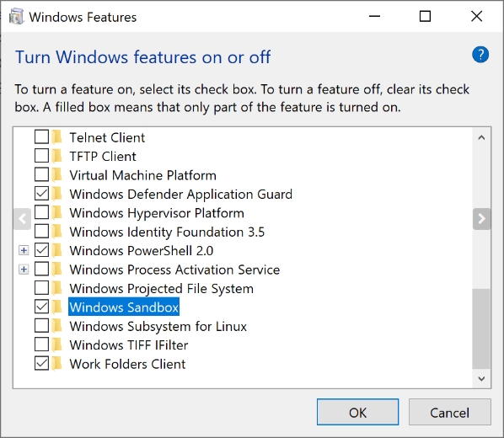This screenshot has height=438, width=504.
Task: Select the TFTP Client label
Action: (x=103, y=157)
